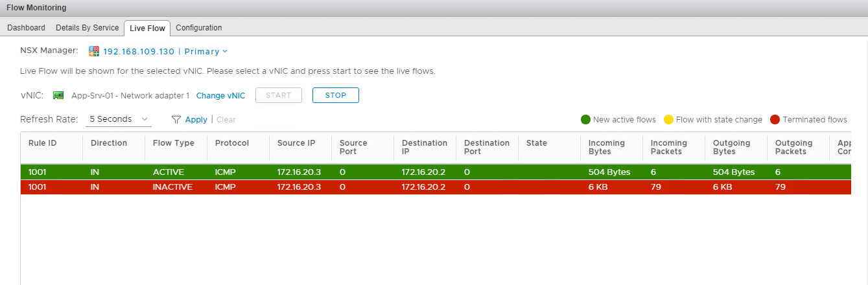The width and height of the screenshot is (868, 285).
Task: Switch to the Dashboard tab
Action: [x=26, y=28]
